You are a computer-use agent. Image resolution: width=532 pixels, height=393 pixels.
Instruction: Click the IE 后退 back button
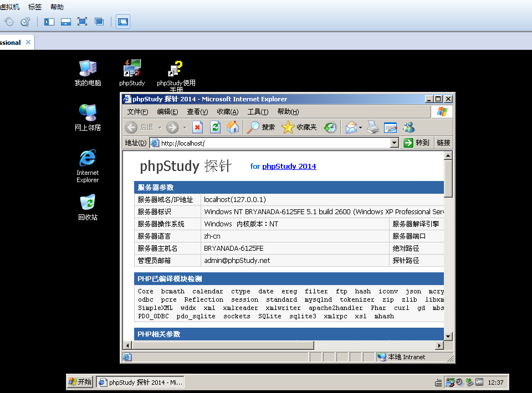[140, 127]
